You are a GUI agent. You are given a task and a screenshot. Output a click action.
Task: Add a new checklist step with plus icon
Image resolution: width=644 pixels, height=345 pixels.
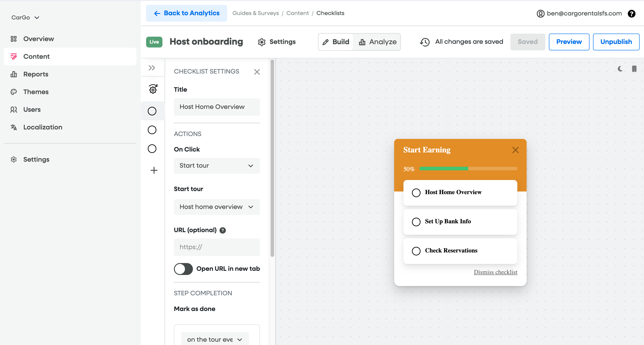154,170
